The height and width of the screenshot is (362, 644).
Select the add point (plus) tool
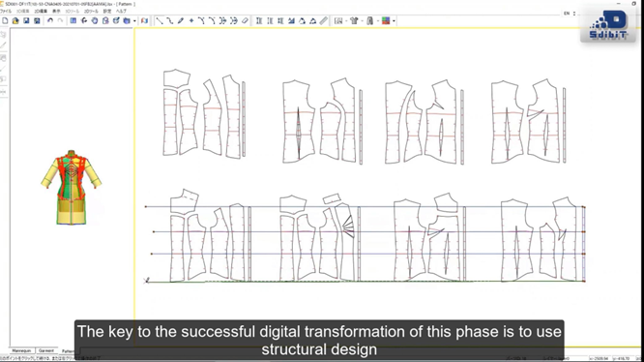click(x=191, y=20)
